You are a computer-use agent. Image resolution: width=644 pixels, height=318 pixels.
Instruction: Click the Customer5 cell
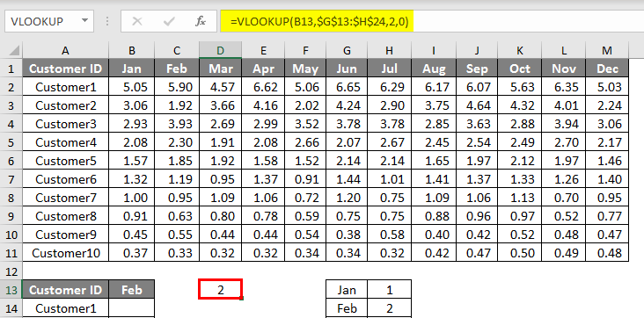[x=66, y=161]
